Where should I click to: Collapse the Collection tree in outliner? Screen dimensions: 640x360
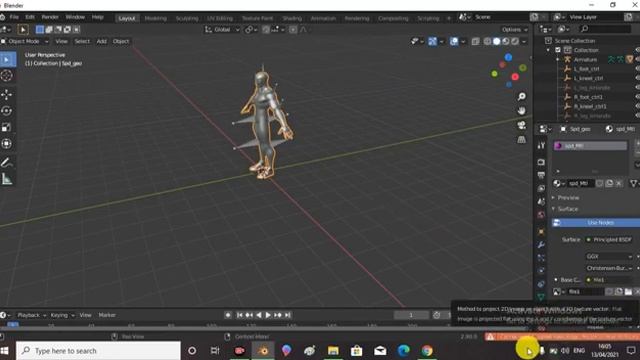pyautogui.click(x=549, y=50)
